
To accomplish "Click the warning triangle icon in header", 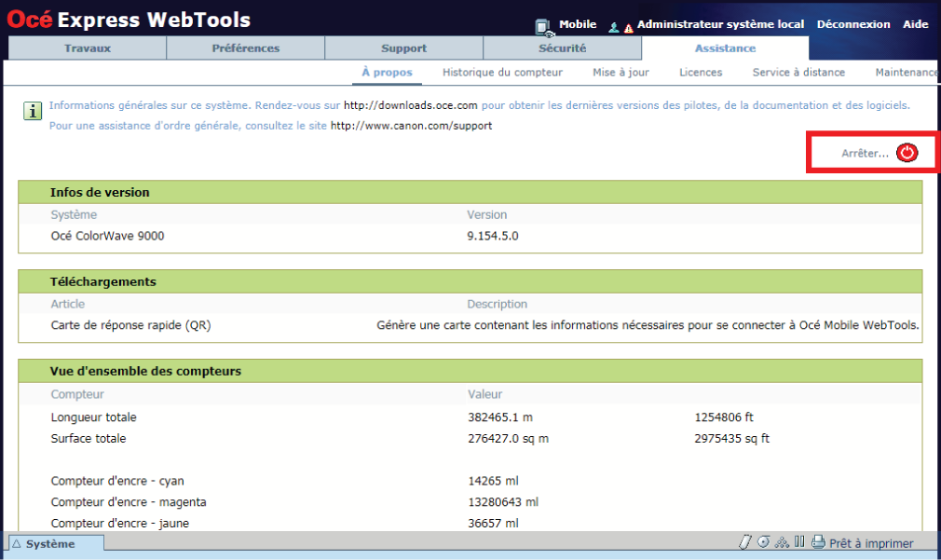I will point(628,28).
